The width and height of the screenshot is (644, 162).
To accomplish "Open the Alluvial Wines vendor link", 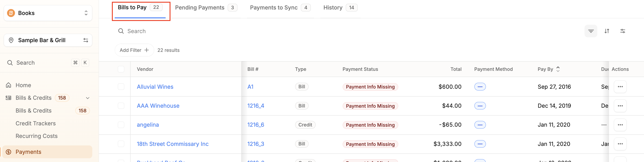I will point(155,87).
